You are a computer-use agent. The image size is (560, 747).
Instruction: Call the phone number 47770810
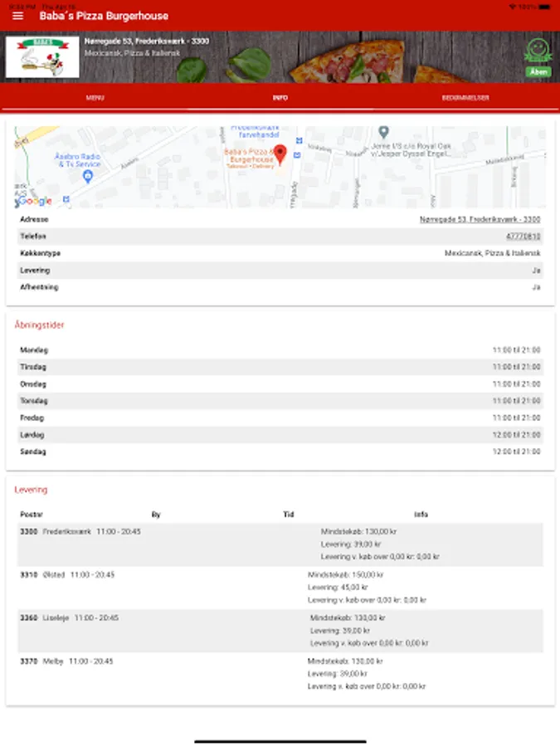tap(523, 237)
